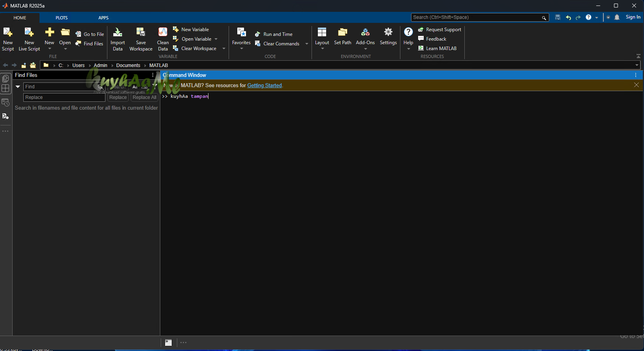This screenshot has height=351, width=644.
Task: Send Feedback to MathWorks
Action: pos(432,39)
